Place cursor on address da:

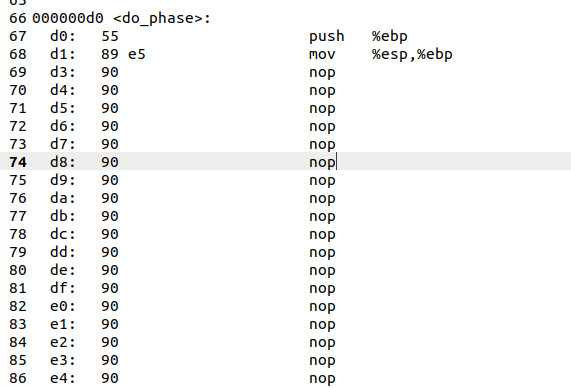[x=63, y=198]
